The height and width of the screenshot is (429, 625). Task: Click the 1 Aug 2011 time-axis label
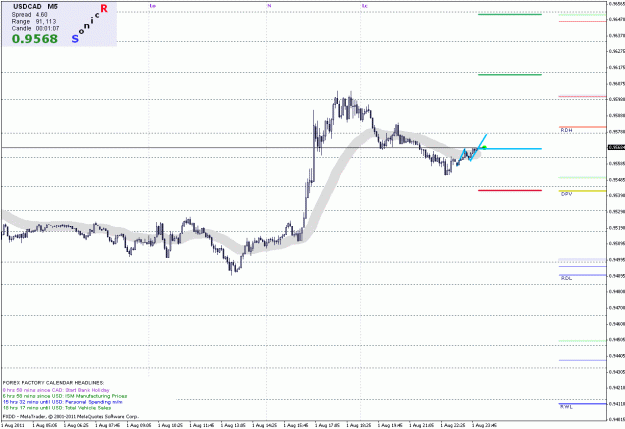click(13, 425)
